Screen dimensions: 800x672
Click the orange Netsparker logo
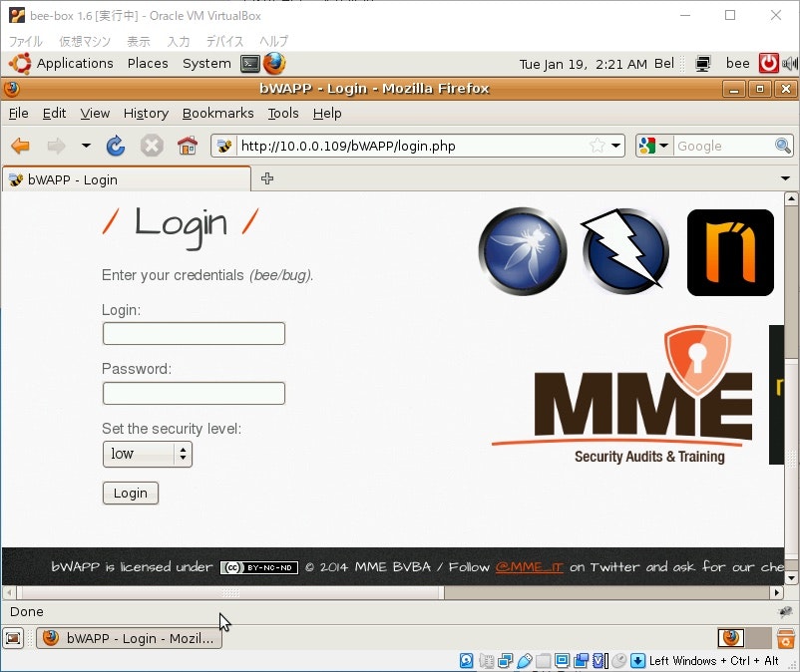tap(730, 252)
